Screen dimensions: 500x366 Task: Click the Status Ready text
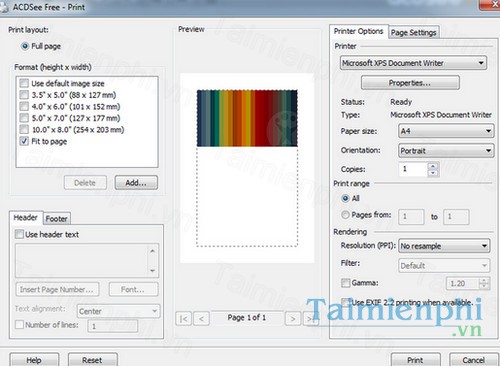click(401, 102)
